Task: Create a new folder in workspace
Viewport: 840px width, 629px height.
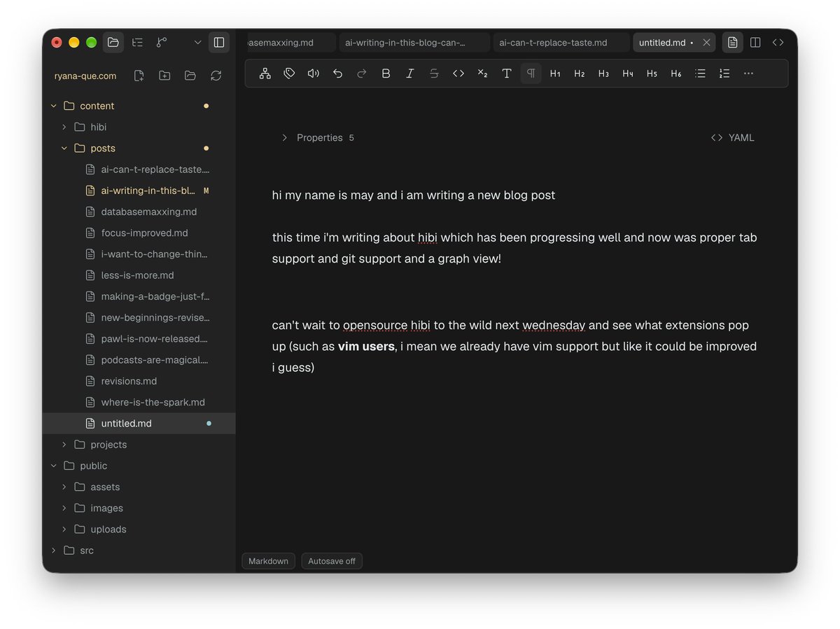Action: (x=164, y=76)
